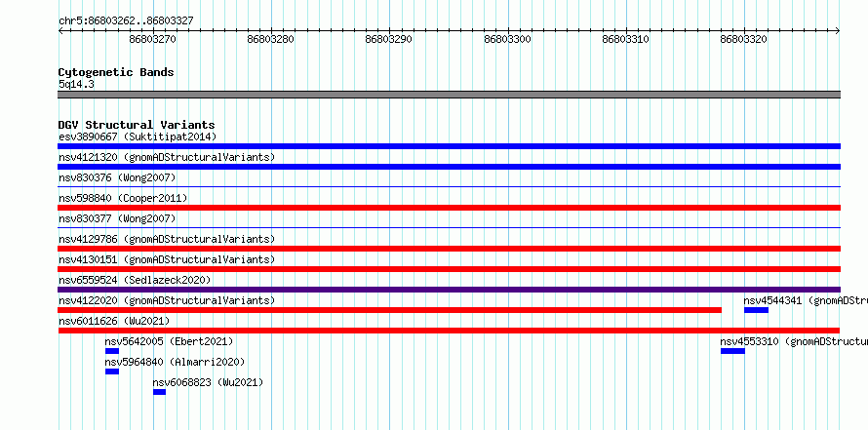Click ruler position 86803300
Viewport: 868px width, 430px height.
(x=507, y=40)
